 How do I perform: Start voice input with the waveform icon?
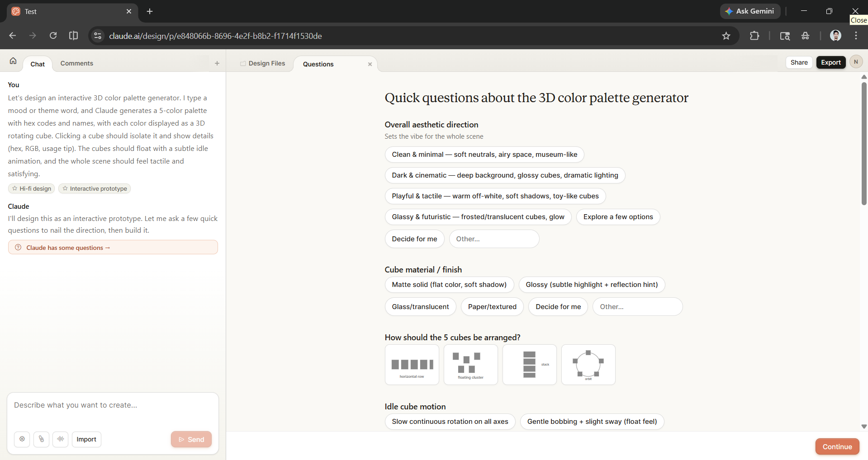click(x=60, y=439)
